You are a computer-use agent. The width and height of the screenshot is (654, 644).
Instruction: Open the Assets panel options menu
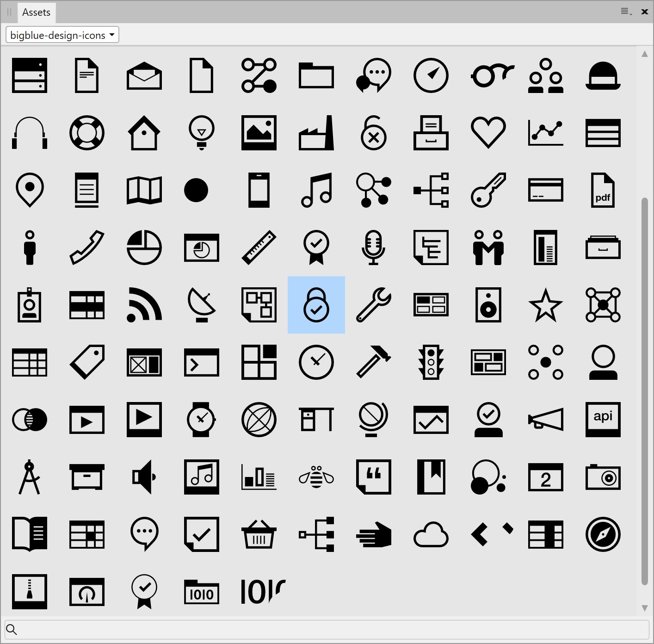626,12
